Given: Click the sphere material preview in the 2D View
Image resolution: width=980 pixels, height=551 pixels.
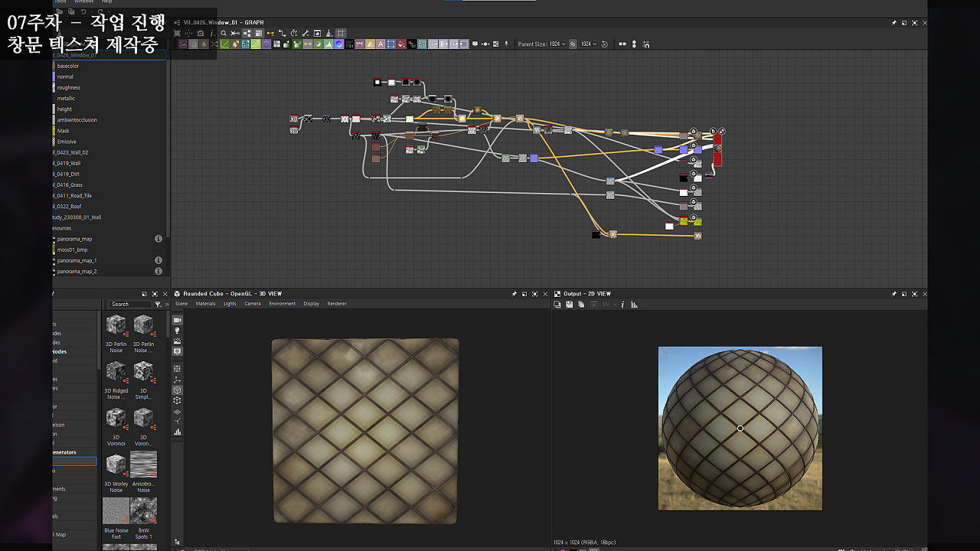Looking at the screenshot, I should pyautogui.click(x=740, y=429).
